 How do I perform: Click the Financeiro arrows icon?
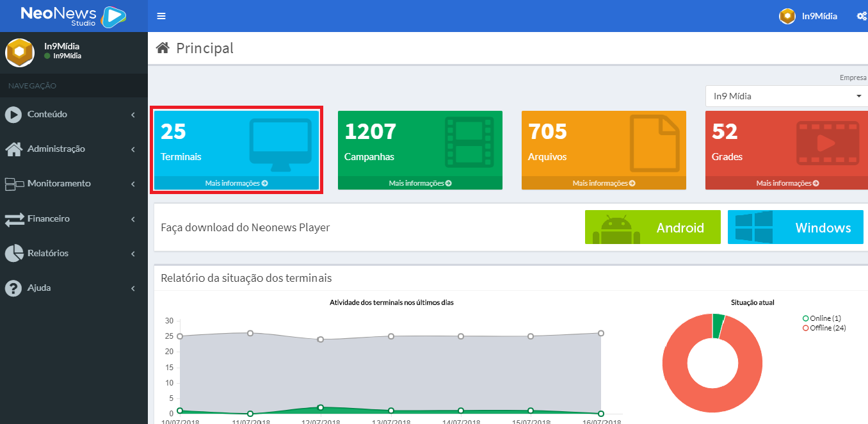(13, 219)
